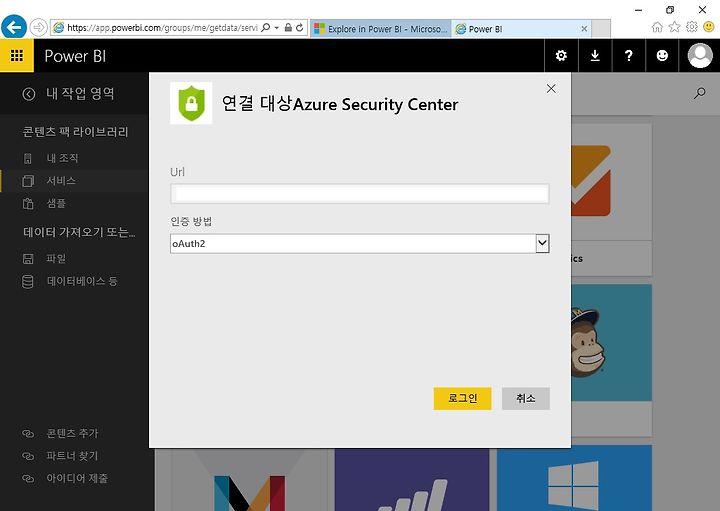Click the link icon beside 아이디어 제출
Viewport: 720px width, 511px height.
point(28,478)
